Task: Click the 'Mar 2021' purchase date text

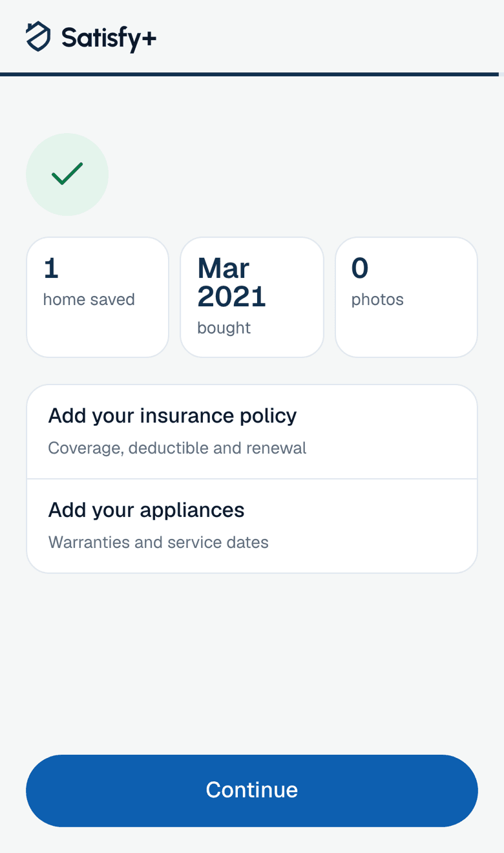Action: click(x=231, y=282)
